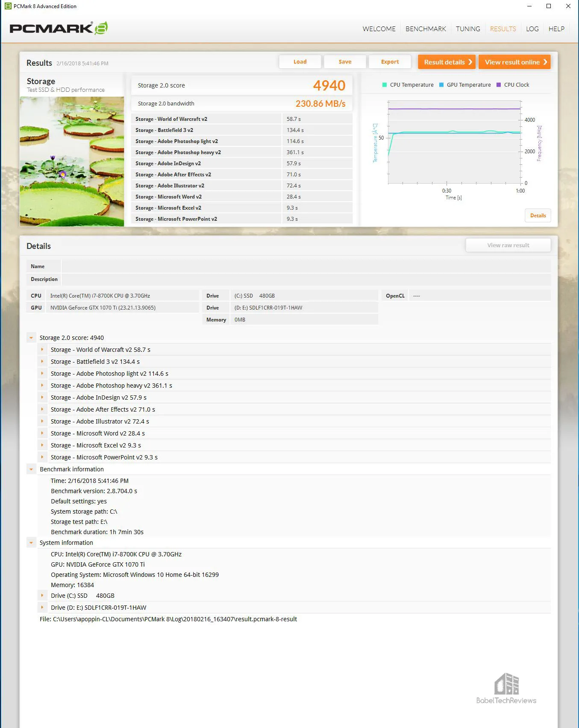
Task: Open chart Details button
Action: (x=538, y=216)
